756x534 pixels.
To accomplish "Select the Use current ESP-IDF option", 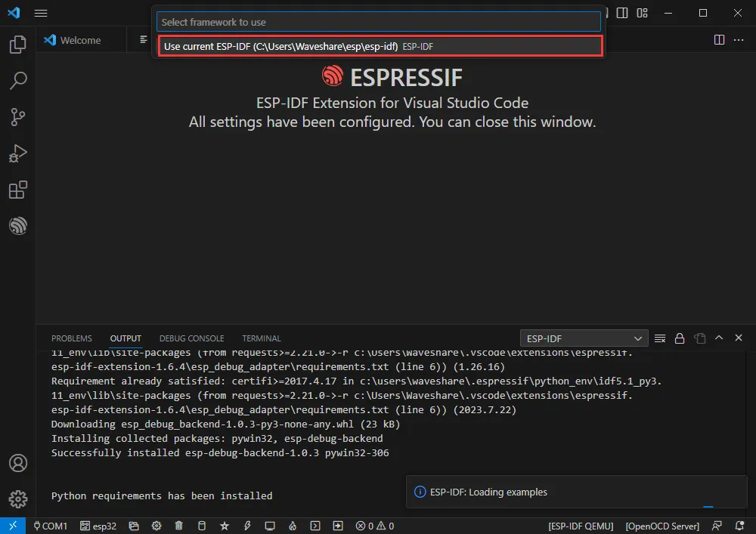I will (378, 46).
